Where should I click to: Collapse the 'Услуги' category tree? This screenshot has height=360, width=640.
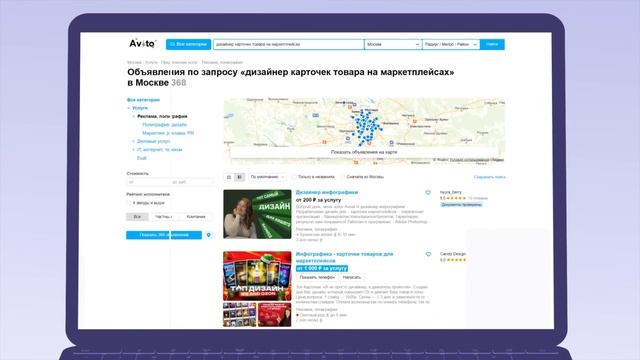click(129, 108)
